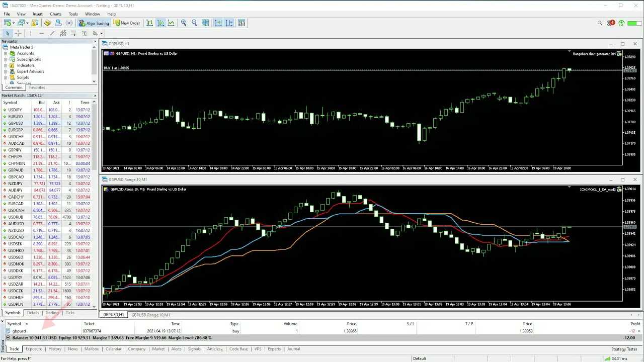Click the Zoom In magnifier icon

[184, 23]
